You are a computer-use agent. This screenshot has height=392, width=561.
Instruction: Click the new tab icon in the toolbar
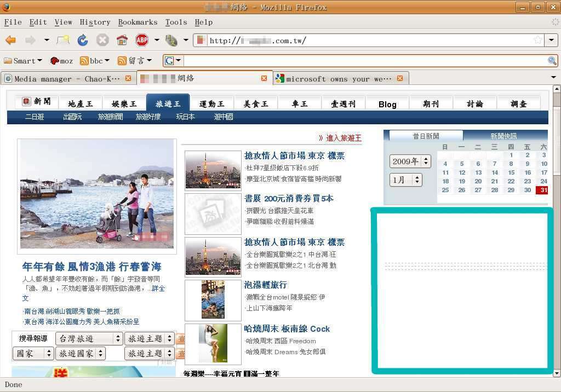[64, 41]
